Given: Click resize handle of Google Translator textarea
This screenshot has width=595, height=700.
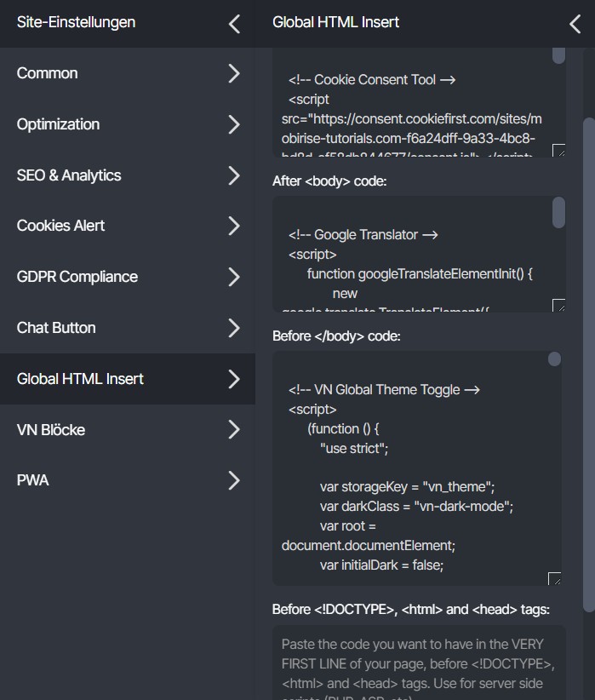Looking at the screenshot, I should click(x=559, y=306).
